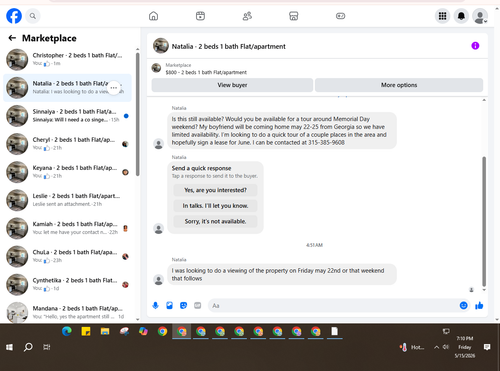
Task: Click the chat scrollbar up arrow
Action: pyautogui.click(x=484, y=100)
